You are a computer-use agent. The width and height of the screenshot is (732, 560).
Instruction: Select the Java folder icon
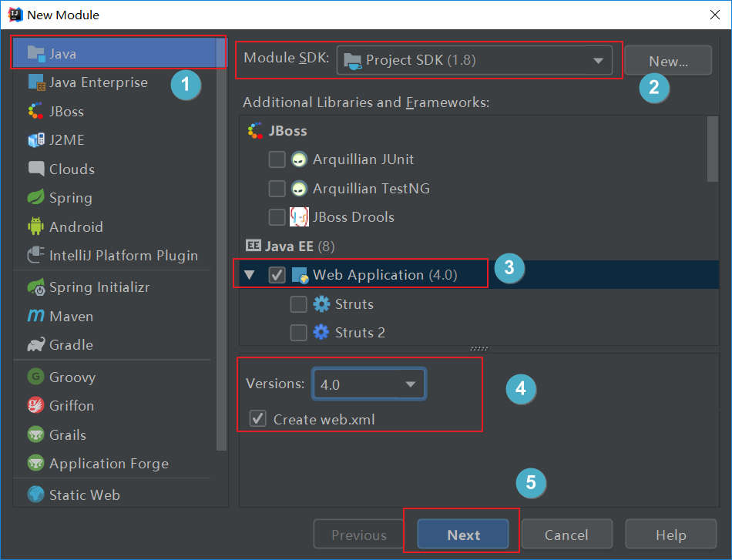(x=36, y=54)
